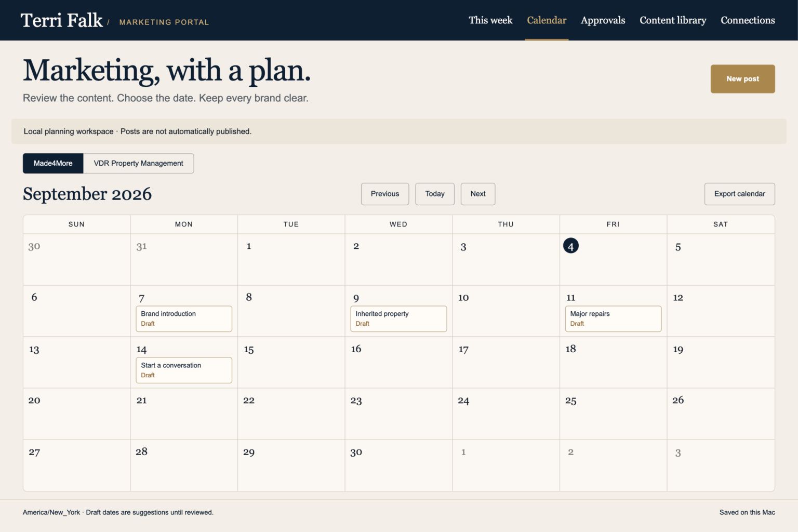Select the October 2 day cell
Screen dimensions: 798x532
[x=613, y=465]
